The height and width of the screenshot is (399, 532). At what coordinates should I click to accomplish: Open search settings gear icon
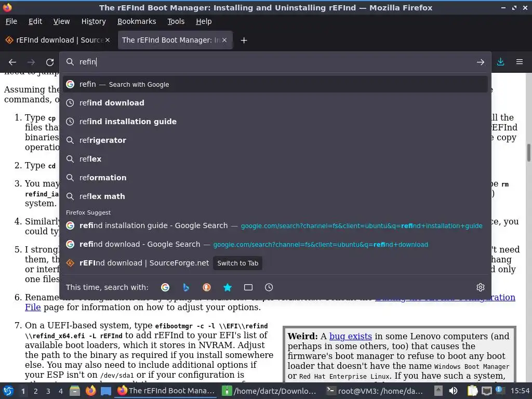click(x=481, y=287)
